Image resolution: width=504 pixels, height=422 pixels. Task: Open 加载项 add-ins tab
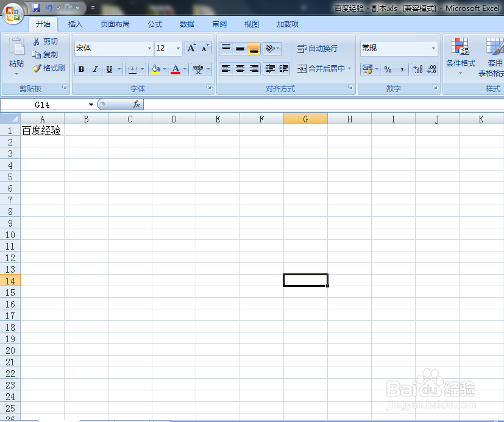pyautogui.click(x=288, y=24)
